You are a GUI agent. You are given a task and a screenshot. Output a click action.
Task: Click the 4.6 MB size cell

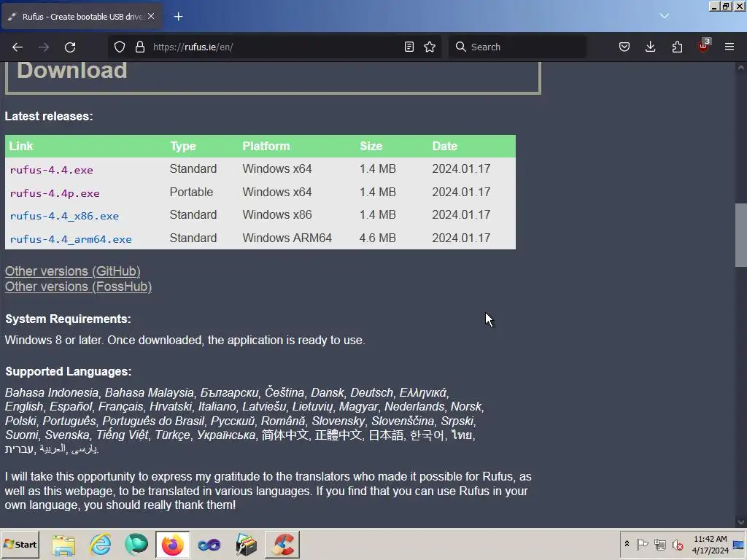click(377, 238)
